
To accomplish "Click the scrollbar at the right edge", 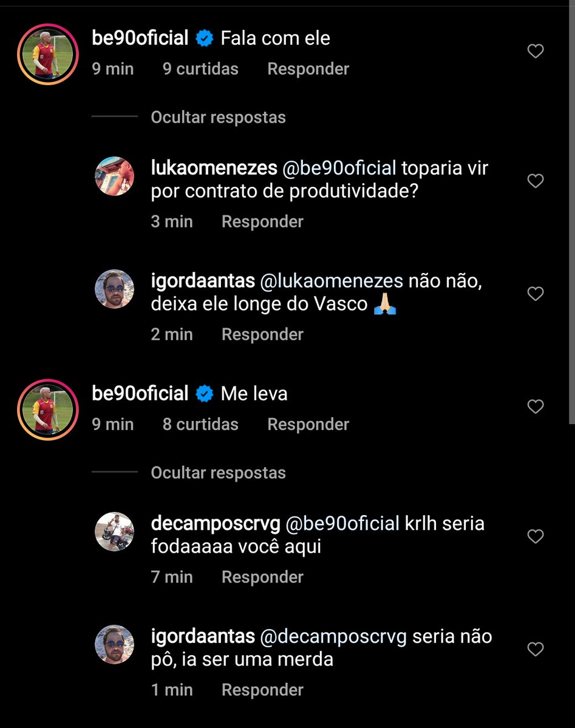I will pos(572,212).
